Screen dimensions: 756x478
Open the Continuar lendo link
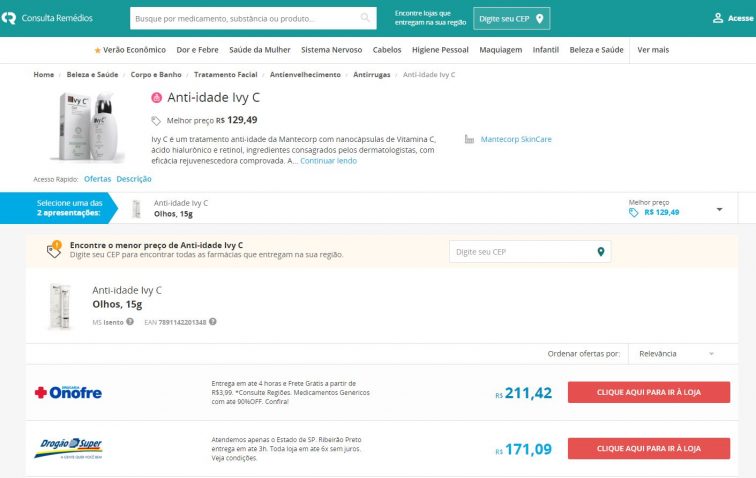(x=328, y=161)
